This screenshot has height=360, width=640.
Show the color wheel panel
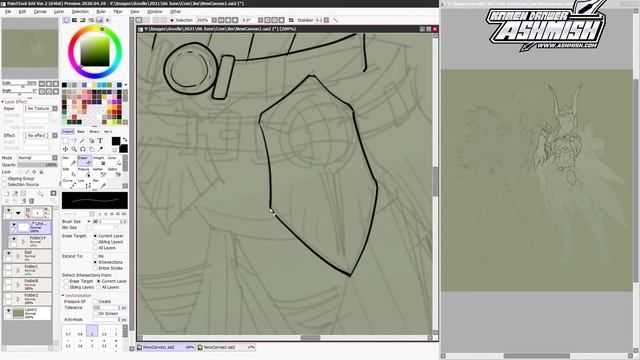(x=66, y=20)
